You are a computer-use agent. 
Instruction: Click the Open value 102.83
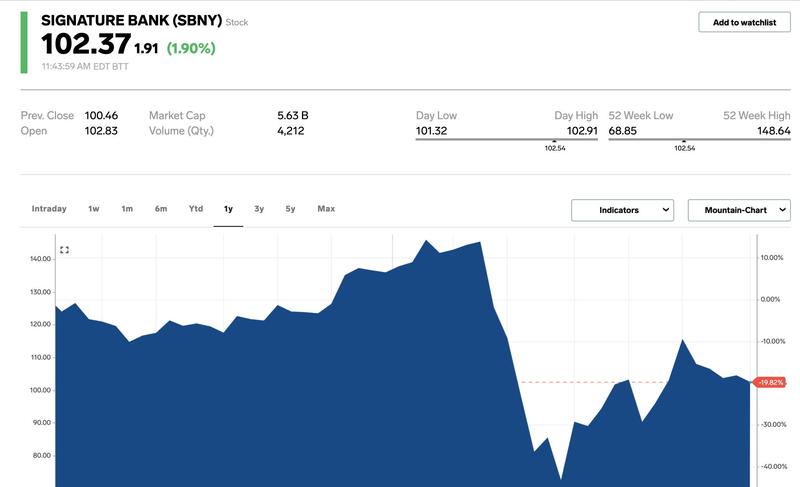coord(101,131)
